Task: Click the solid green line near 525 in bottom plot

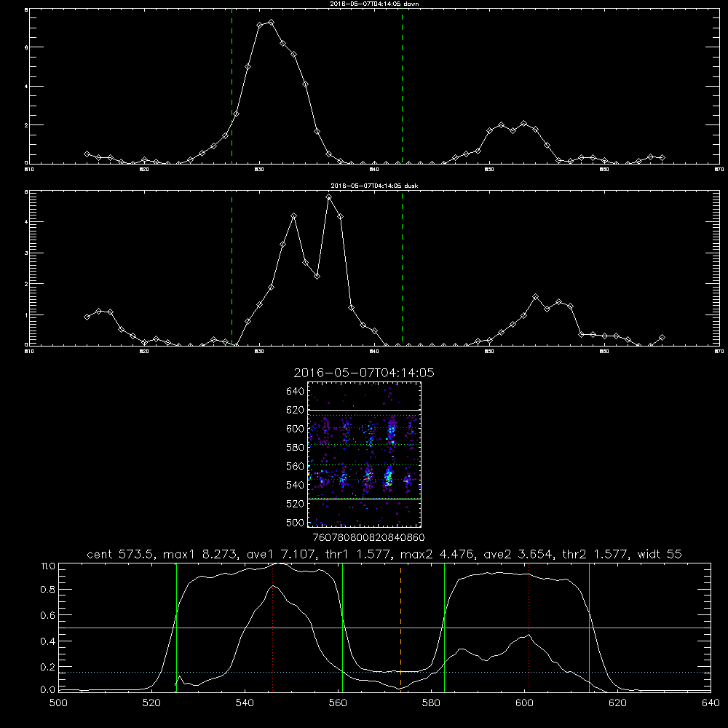Action: (176, 627)
